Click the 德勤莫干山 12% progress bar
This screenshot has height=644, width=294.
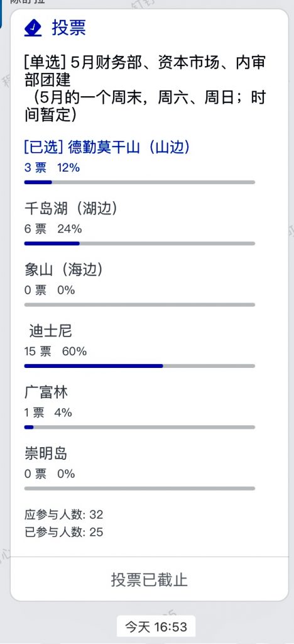click(139, 182)
